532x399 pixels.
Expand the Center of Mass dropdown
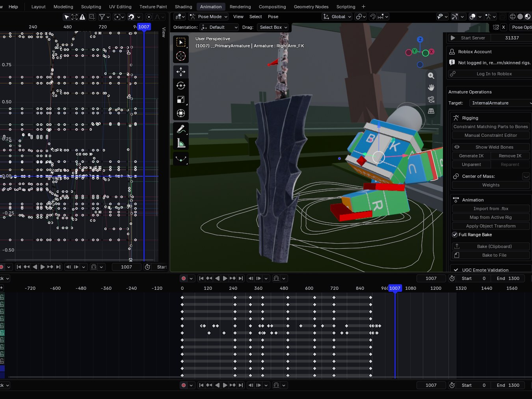point(526,176)
